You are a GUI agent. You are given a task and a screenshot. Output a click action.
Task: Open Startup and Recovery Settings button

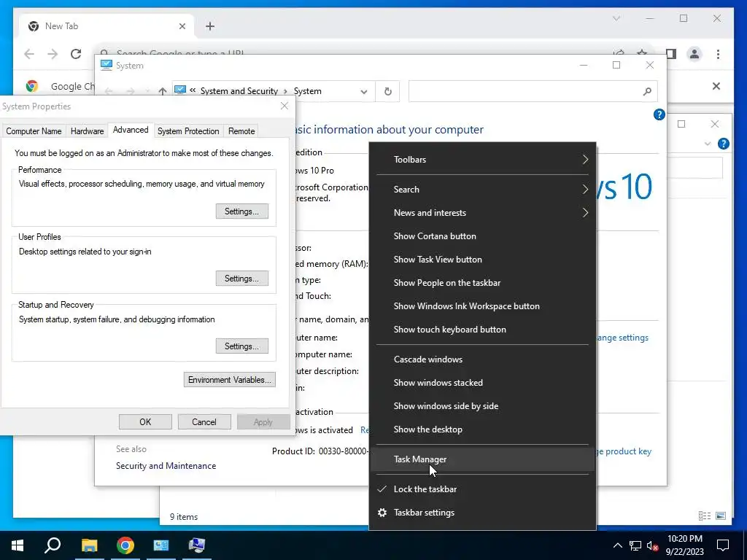[x=242, y=346]
